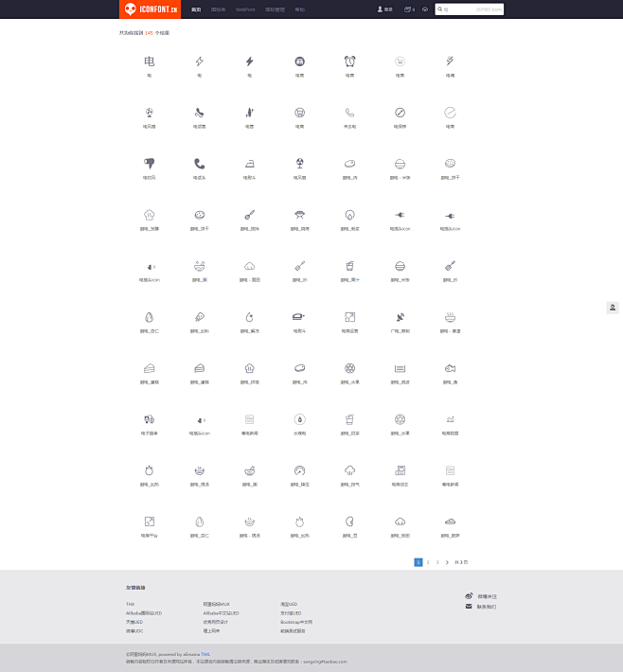This screenshot has height=672, width=623.
Task: Choose the satellite dish icon
Action: (x=400, y=317)
